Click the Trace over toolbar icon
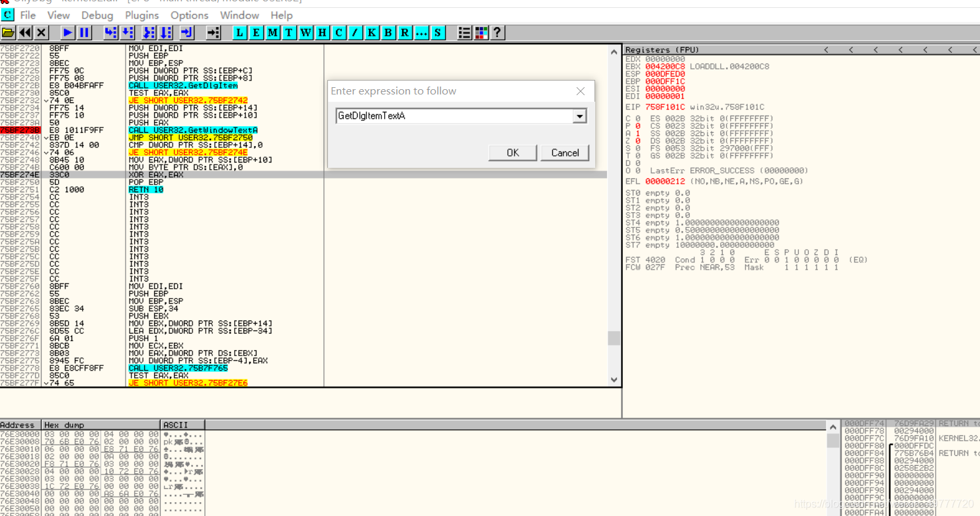Screen dimensions: 980x516 165,32
